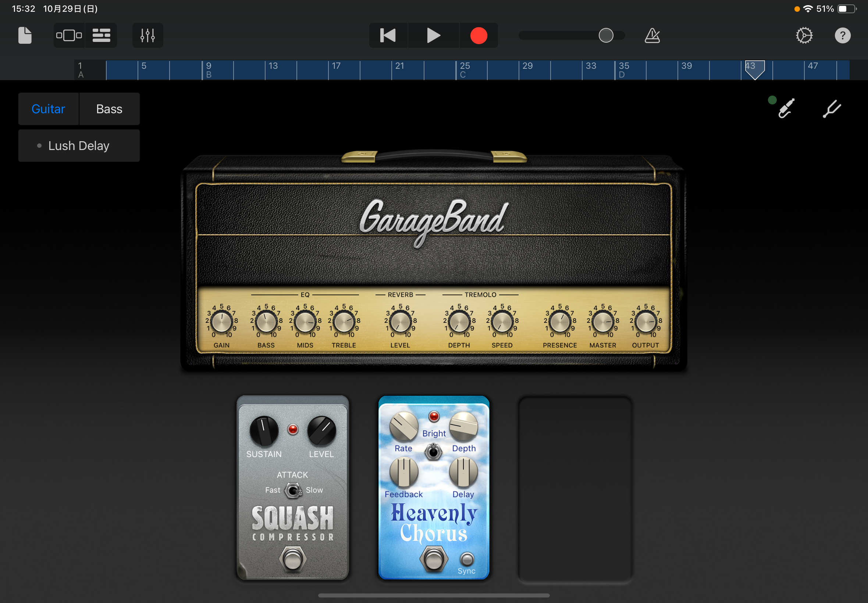
Task: Click the Heavenly Chorus Feedback knob
Action: 404,472
